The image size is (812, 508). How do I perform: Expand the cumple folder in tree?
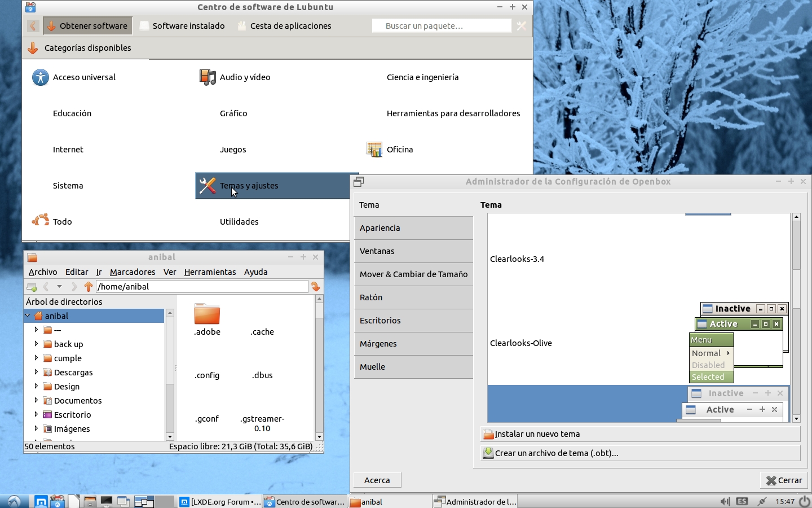point(36,357)
